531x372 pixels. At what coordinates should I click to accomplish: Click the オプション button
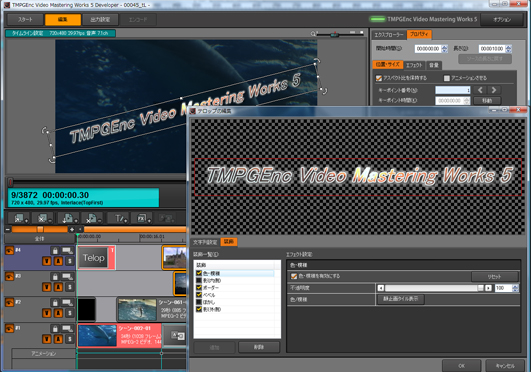pos(502,20)
